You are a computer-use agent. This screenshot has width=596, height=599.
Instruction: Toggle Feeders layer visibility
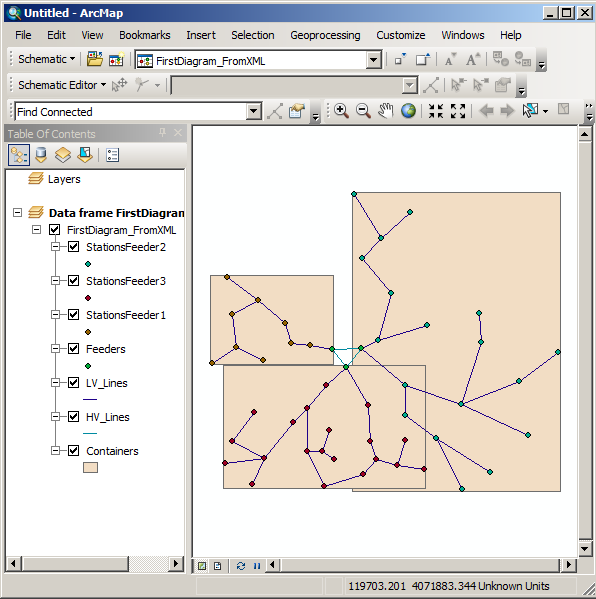pos(73,349)
